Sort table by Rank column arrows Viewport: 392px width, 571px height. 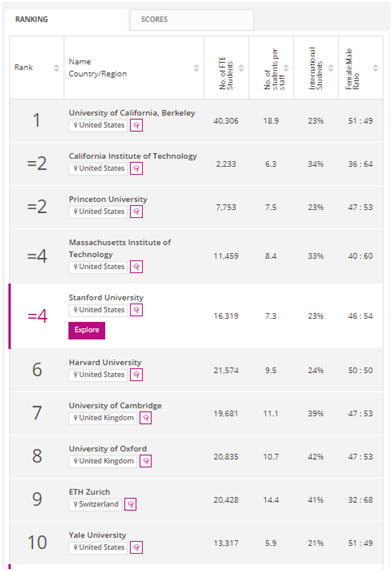tap(56, 68)
